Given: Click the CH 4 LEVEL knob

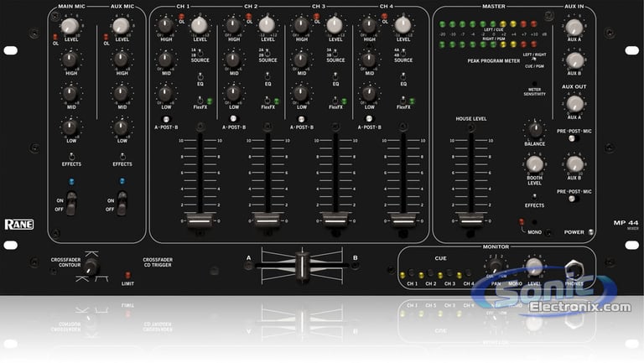Looking at the screenshot, I should coord(402,25).
